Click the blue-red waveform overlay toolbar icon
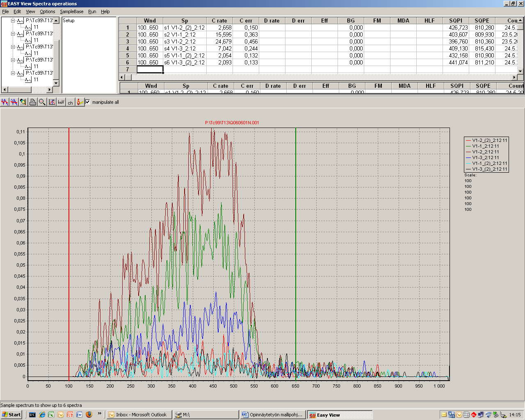 point(5,102)
